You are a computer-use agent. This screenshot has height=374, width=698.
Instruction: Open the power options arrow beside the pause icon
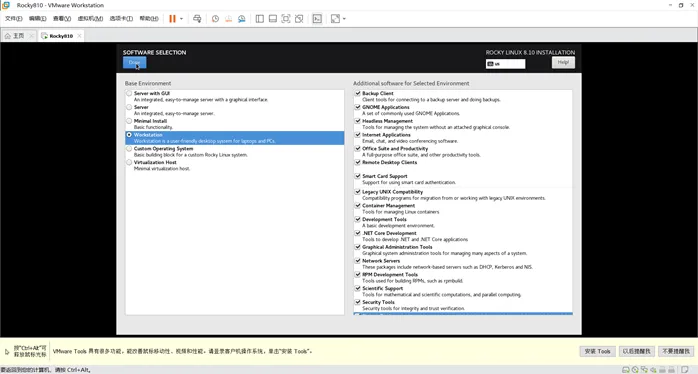181,19
